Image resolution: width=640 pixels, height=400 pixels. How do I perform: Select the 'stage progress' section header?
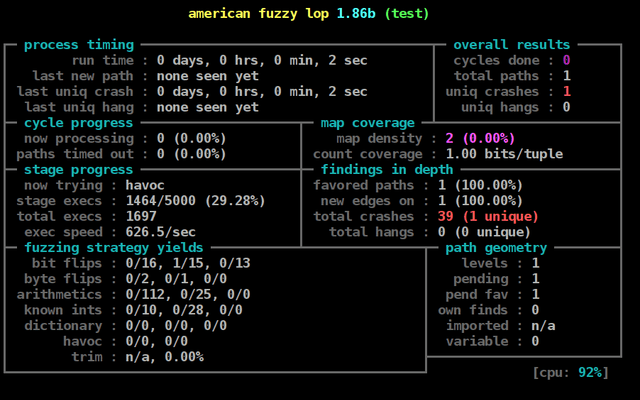(x=79, y=170)
